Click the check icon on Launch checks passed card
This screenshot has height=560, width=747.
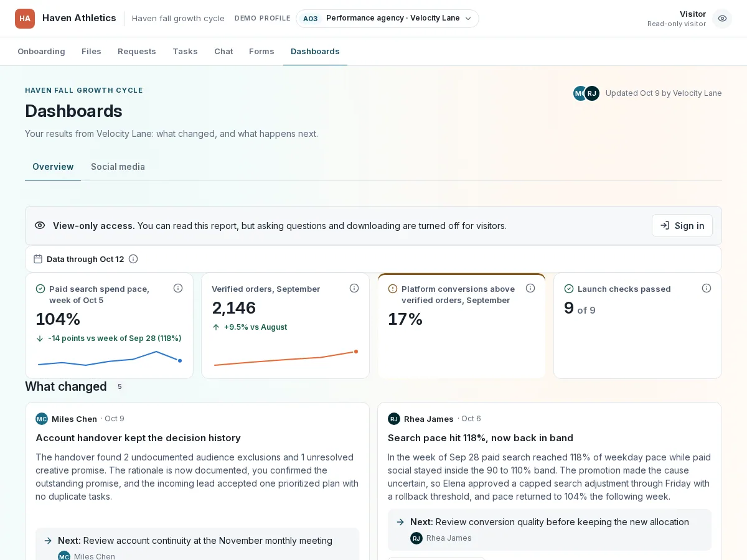pyautogui.click(x=569, y=289)
